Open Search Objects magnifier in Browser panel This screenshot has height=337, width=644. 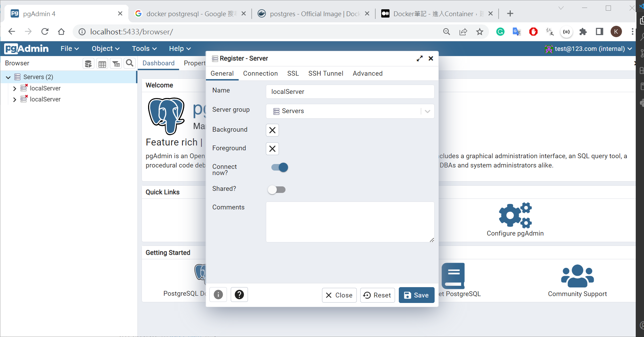129,63
